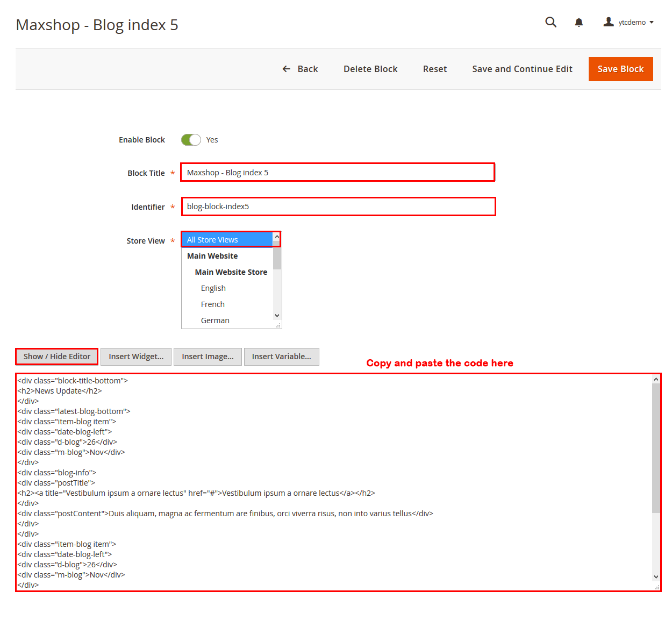Image resolution: width=672 pixels, height=620 pixels.
Task: Open Insert Widget dialog
Action: click(x=136, y=357)
